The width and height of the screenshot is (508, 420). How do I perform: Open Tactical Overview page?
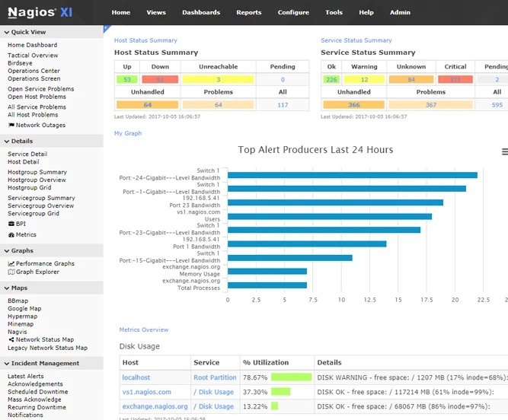(33, 56)
